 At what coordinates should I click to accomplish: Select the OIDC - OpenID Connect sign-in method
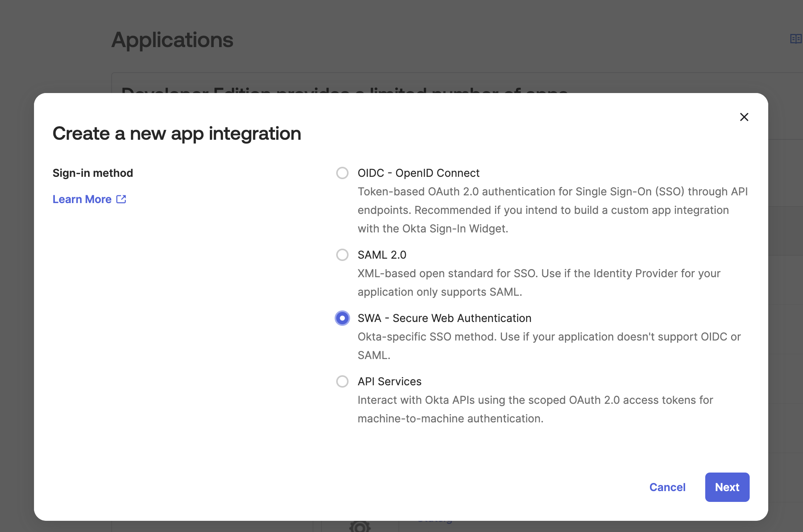[342, 173]
